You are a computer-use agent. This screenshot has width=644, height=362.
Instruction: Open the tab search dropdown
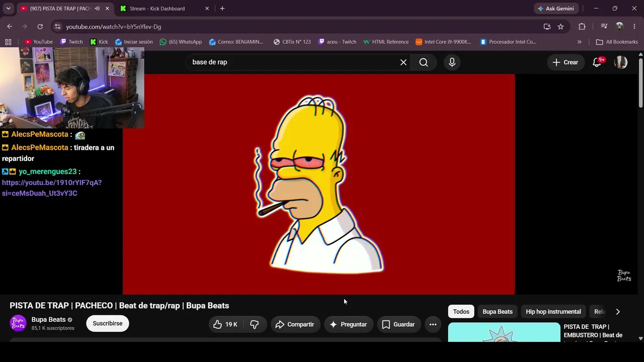(x=8, y=9)
